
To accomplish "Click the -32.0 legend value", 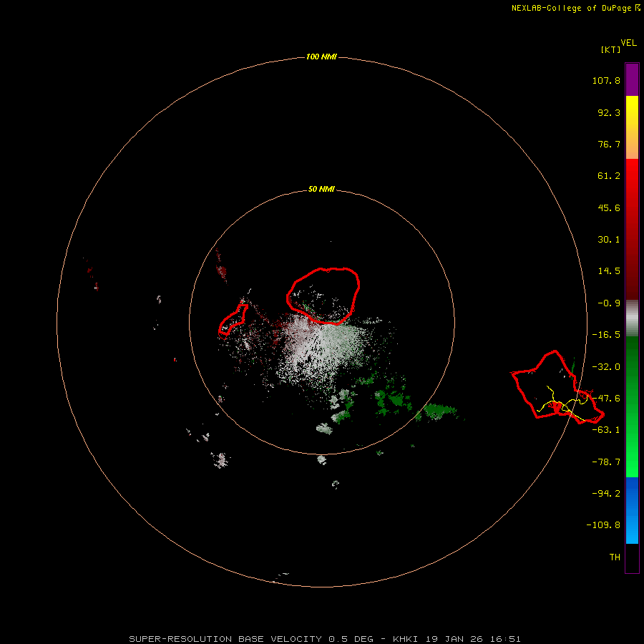I will point(606,367).
